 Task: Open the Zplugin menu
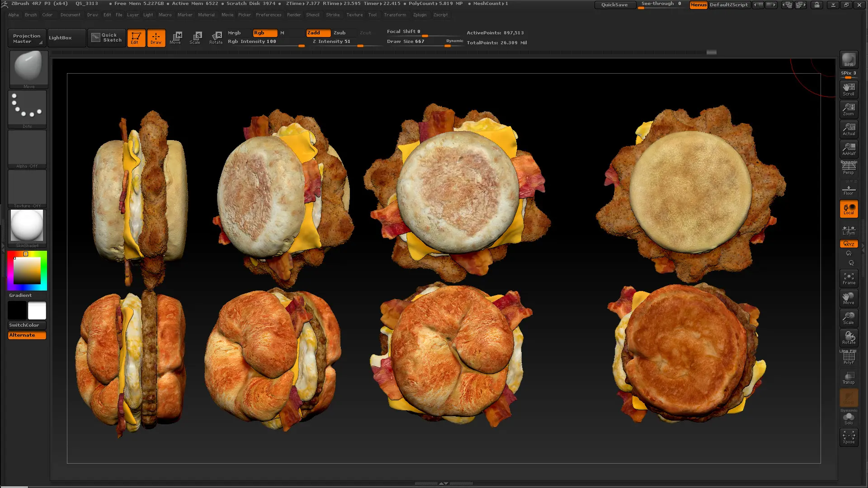[420, 15]
